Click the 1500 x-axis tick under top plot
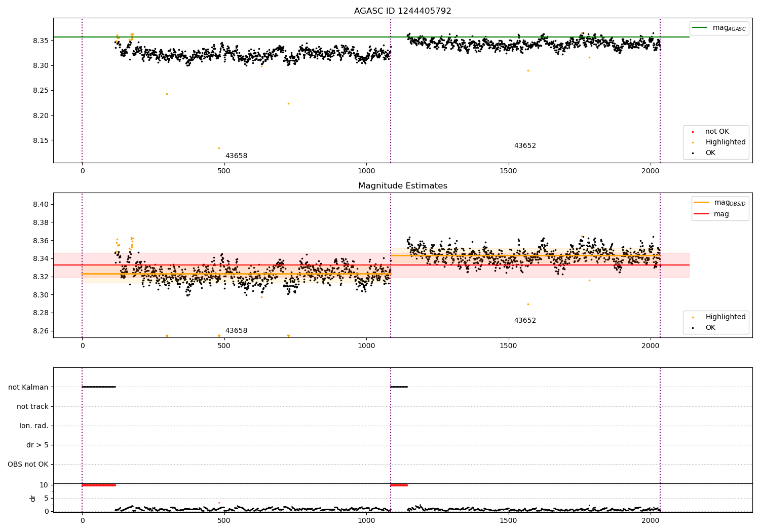This screenshot has height=532, width=760. [508, 171]
